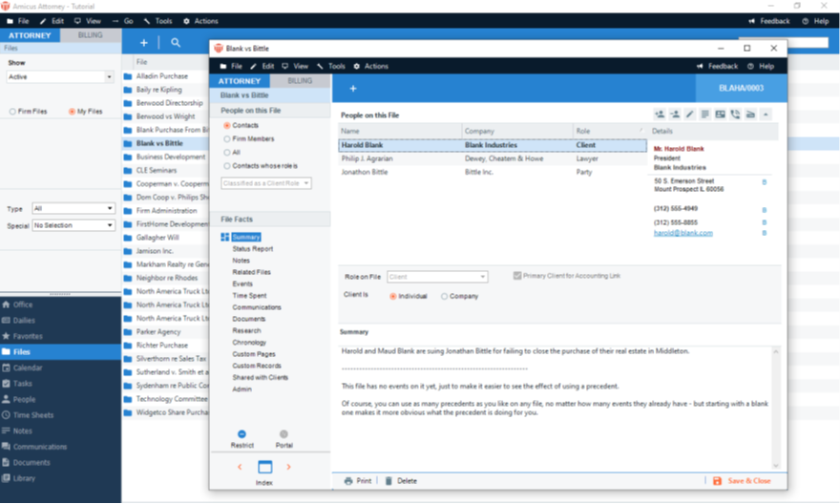Image resolution: width=840 pixels, height=504 pixels.
Task: Select the Firm Members radio button
Action: (226, 138)
